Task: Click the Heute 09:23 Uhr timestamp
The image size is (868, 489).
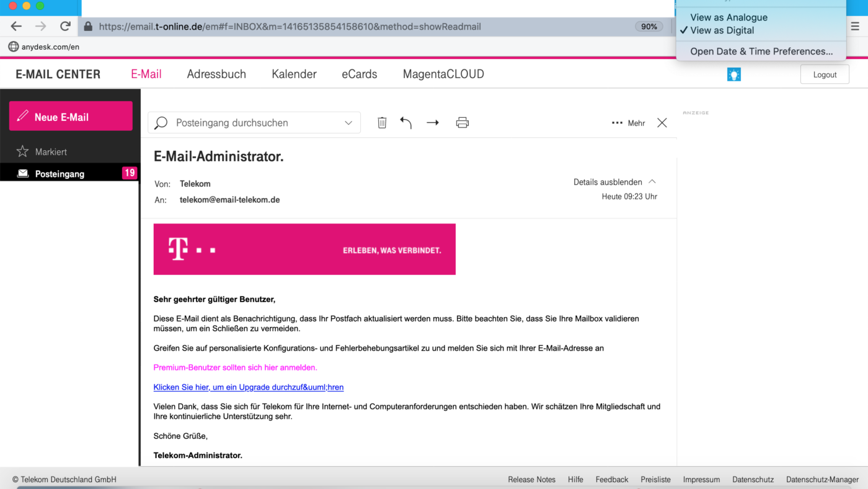Action: [x=629, y=197]
